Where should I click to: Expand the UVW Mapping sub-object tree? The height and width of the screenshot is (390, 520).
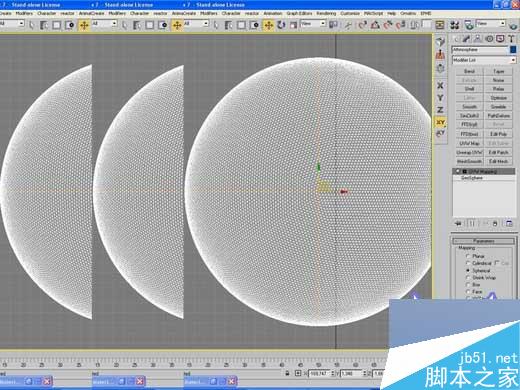(x=464, y=171)
